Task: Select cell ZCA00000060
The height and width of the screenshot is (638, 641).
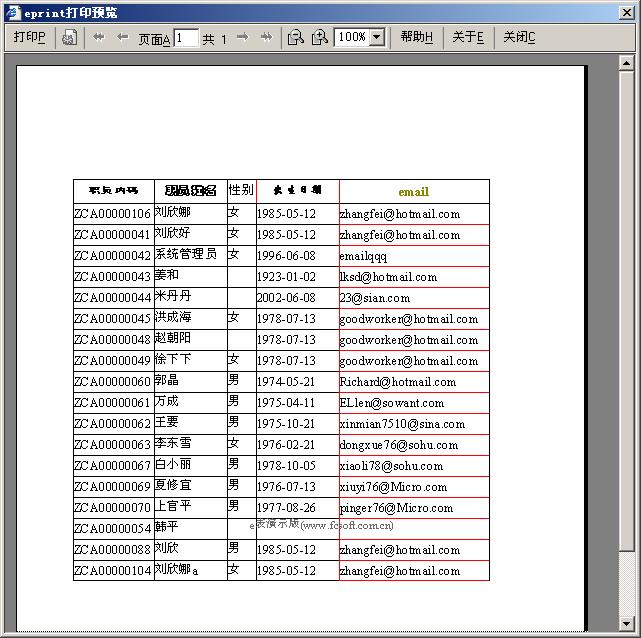Action: [114, 382]
